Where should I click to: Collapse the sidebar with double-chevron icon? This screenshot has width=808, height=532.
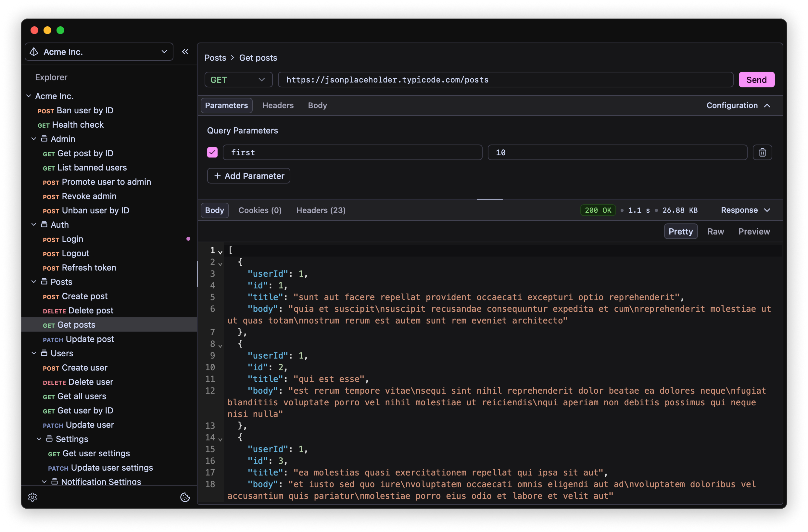click(x=185, y=52)
